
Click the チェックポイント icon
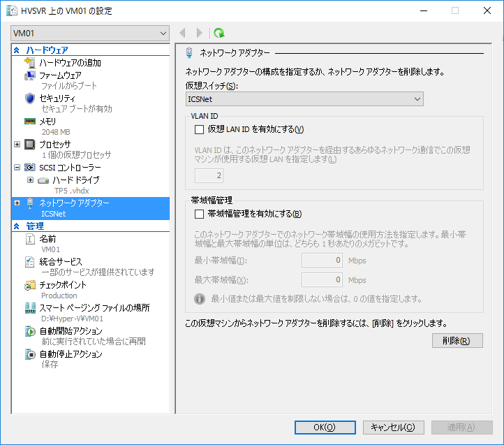pos(30,285)
